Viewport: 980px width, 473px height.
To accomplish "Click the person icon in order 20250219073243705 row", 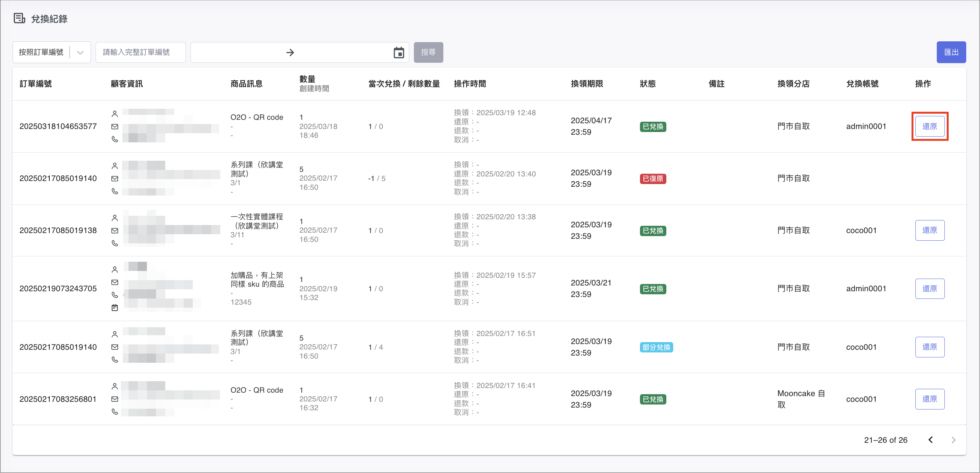I will coord(115,269).
